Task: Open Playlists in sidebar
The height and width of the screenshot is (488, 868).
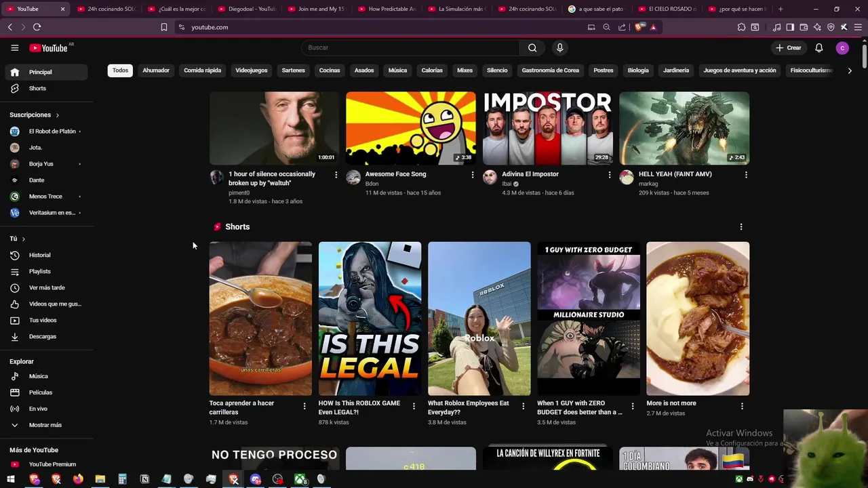Action: [x=46, y=271]
